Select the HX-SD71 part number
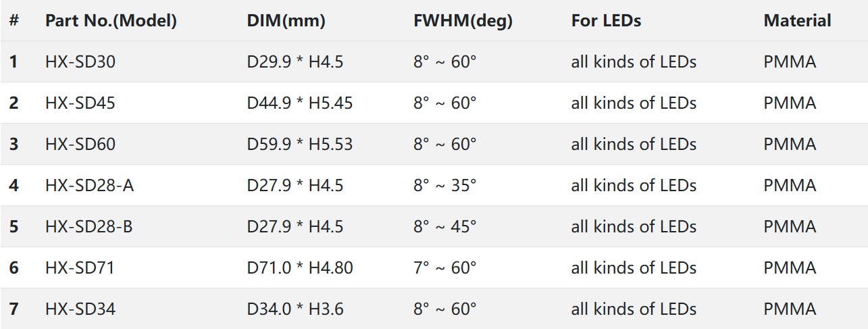 pos(80,268)
